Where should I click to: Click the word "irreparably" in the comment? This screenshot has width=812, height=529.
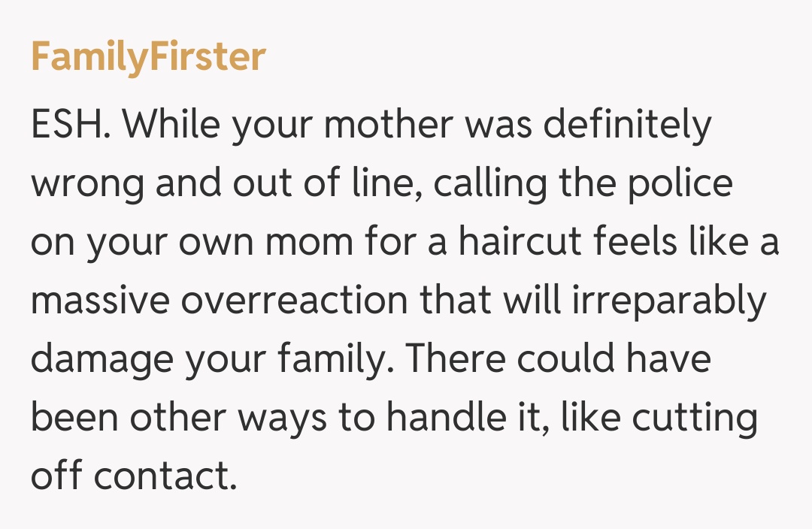(669, 301)
